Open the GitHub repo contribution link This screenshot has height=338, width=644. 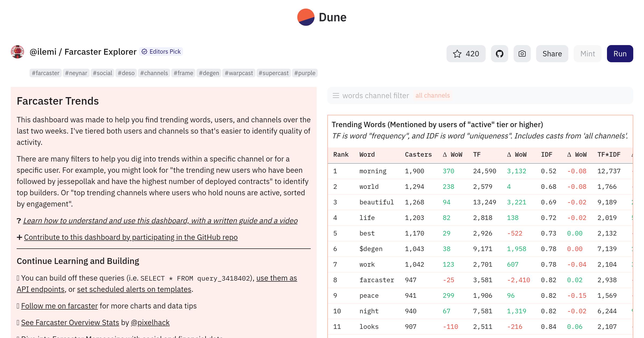[131, 237]
